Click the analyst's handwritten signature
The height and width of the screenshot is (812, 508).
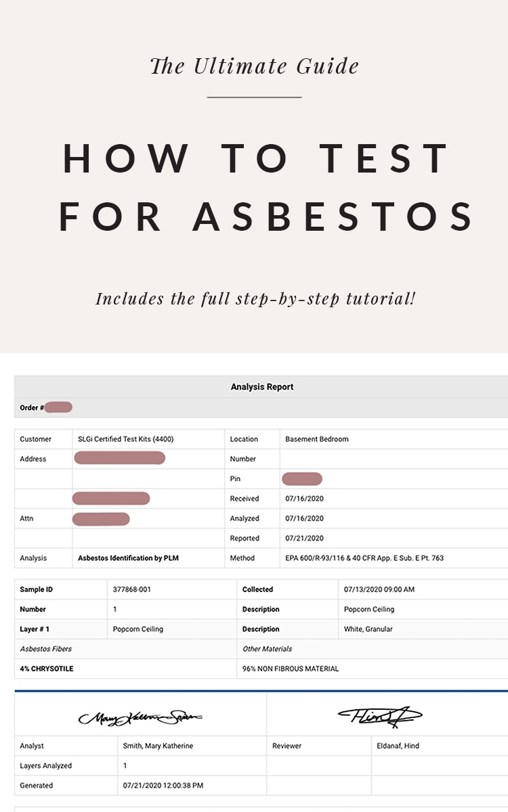pos(140,717)
